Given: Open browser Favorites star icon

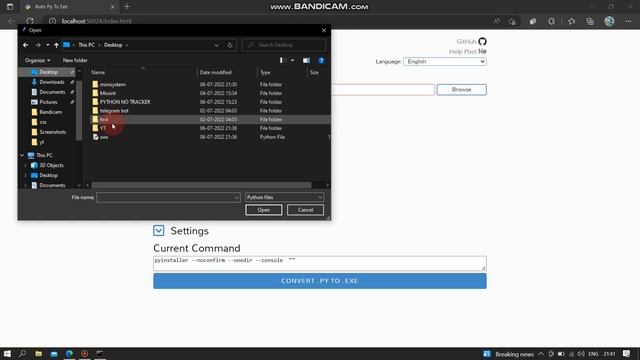Looking at the screenshot, I should 571,21.
